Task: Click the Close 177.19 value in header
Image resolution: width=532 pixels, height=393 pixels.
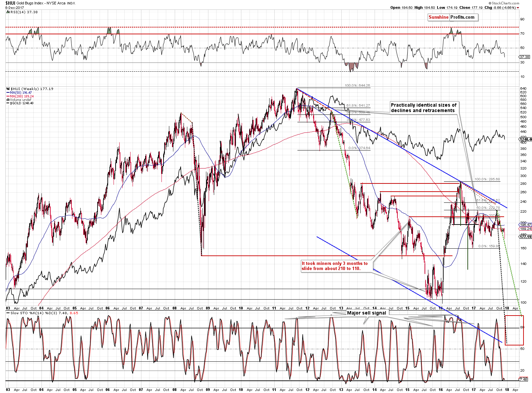Action: click(x=470, y=7)
